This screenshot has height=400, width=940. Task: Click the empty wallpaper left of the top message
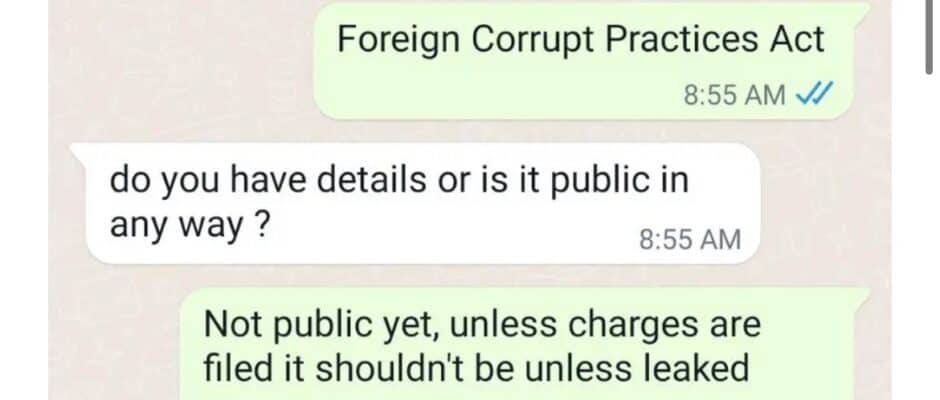pos(180,60)
